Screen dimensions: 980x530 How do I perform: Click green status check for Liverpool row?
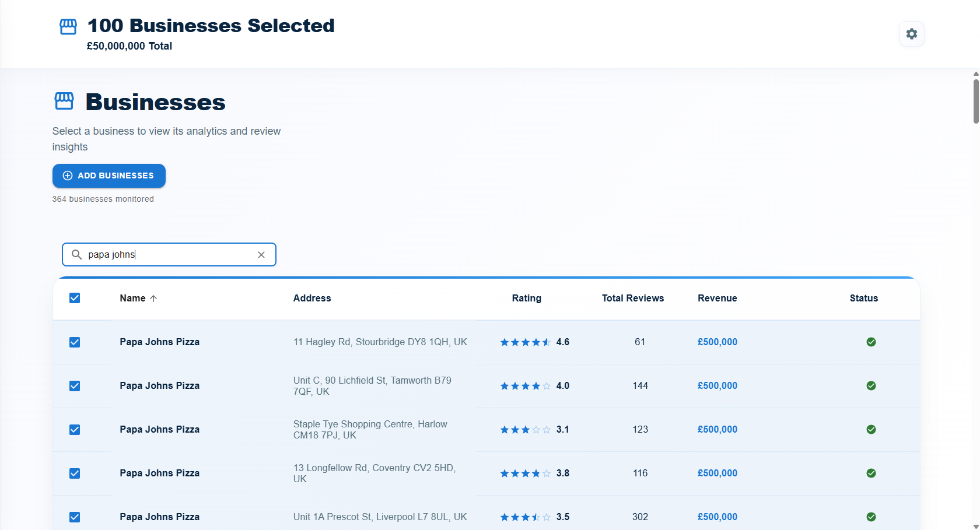(871, 517)
